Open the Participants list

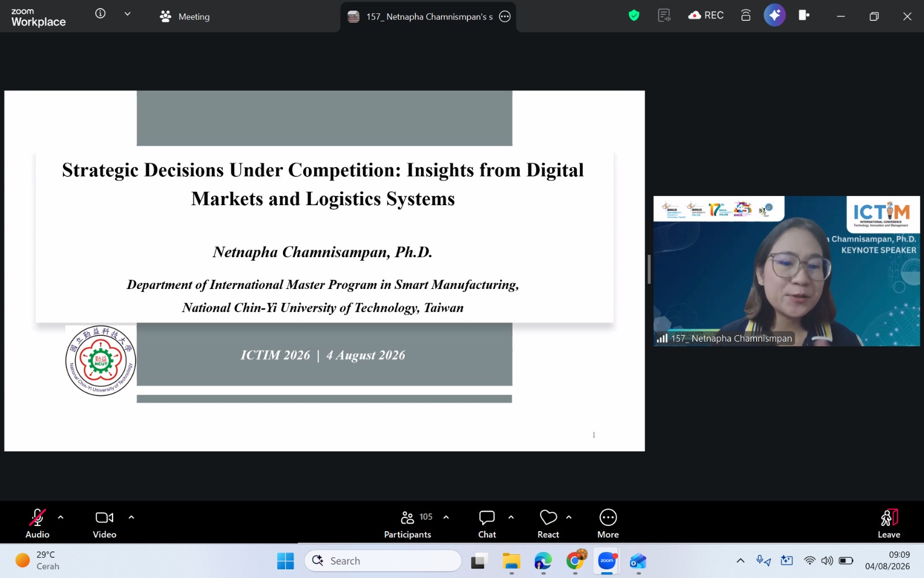pos(408,524)
